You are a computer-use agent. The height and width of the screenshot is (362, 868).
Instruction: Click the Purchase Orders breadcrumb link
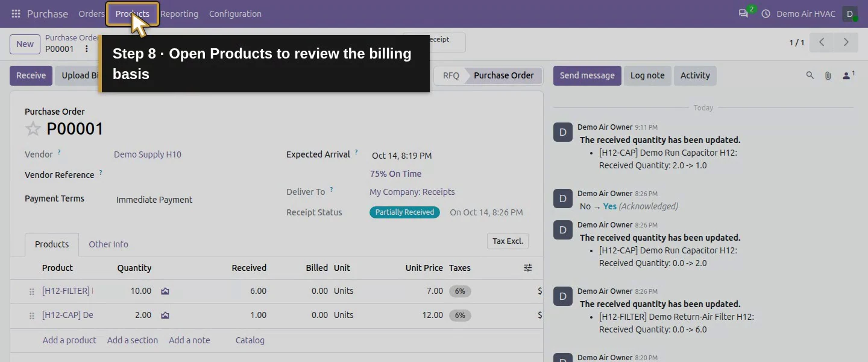72,38
